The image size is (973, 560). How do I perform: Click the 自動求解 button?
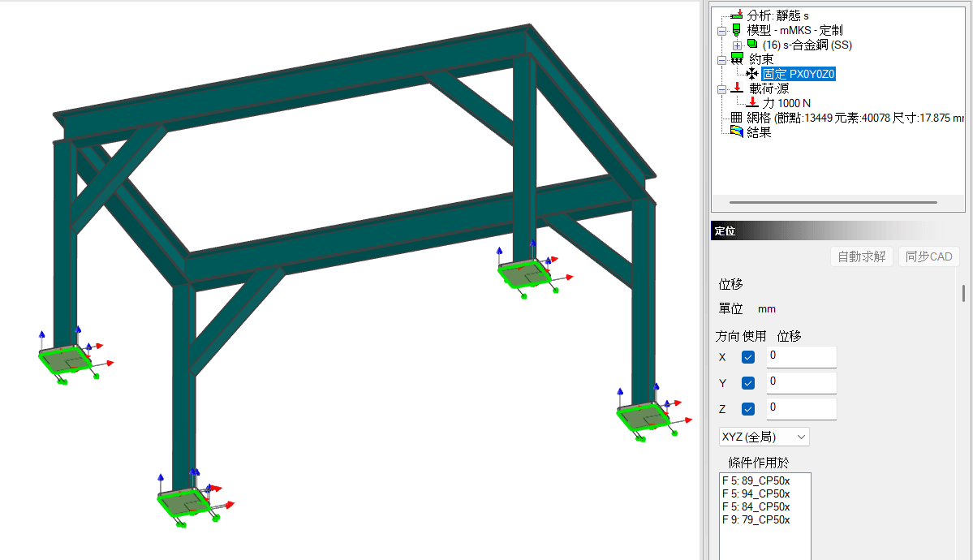tap(861, 256)
